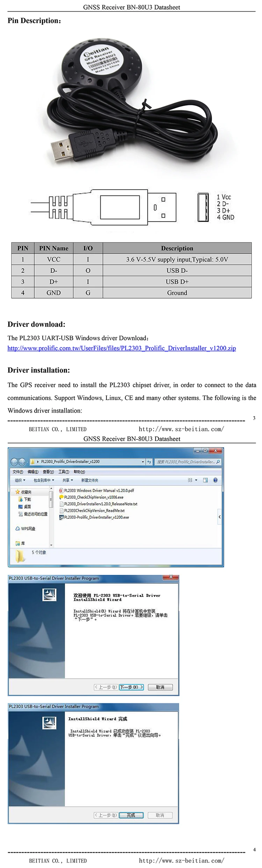Click the 'USB D+' description cell

tap(177, 282)
